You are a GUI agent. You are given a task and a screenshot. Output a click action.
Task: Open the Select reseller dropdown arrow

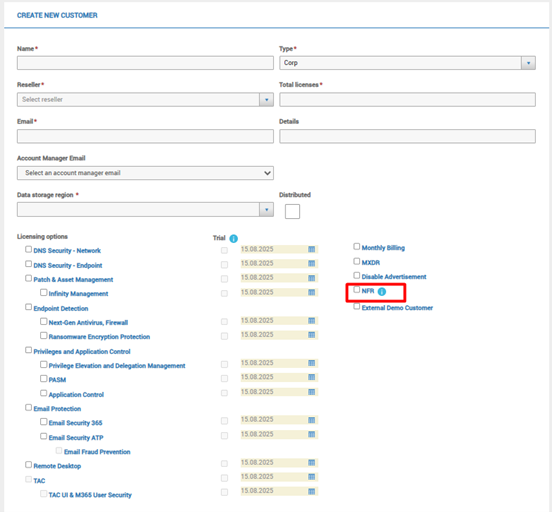tap(266, 100)
